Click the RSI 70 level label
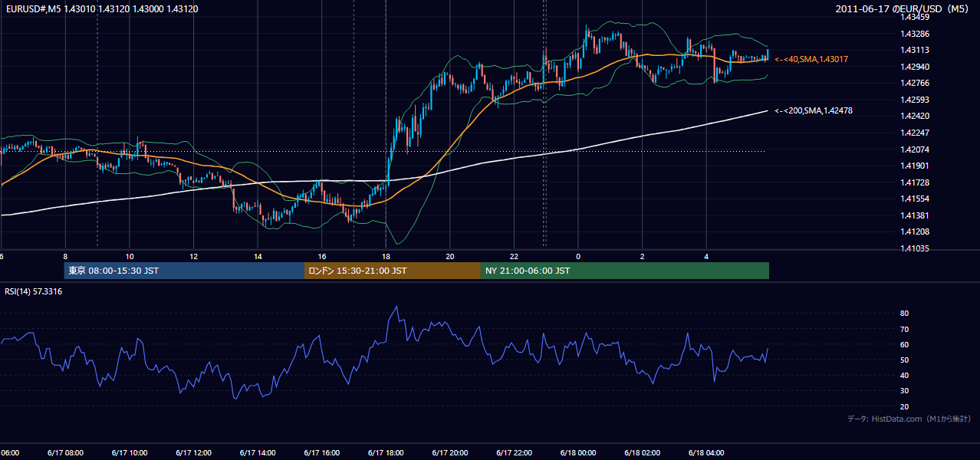 pos(905,329)
